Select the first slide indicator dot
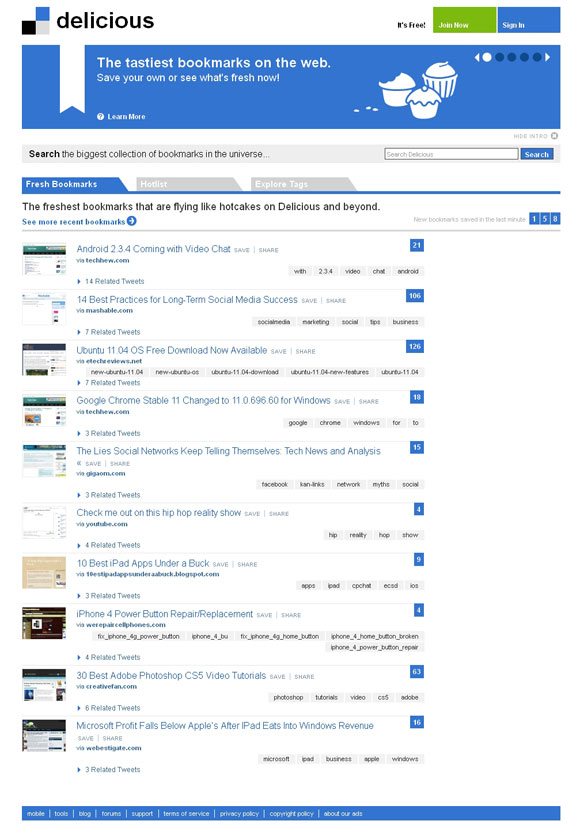This screenshot has height=836, width=580. tap(487, 57)
